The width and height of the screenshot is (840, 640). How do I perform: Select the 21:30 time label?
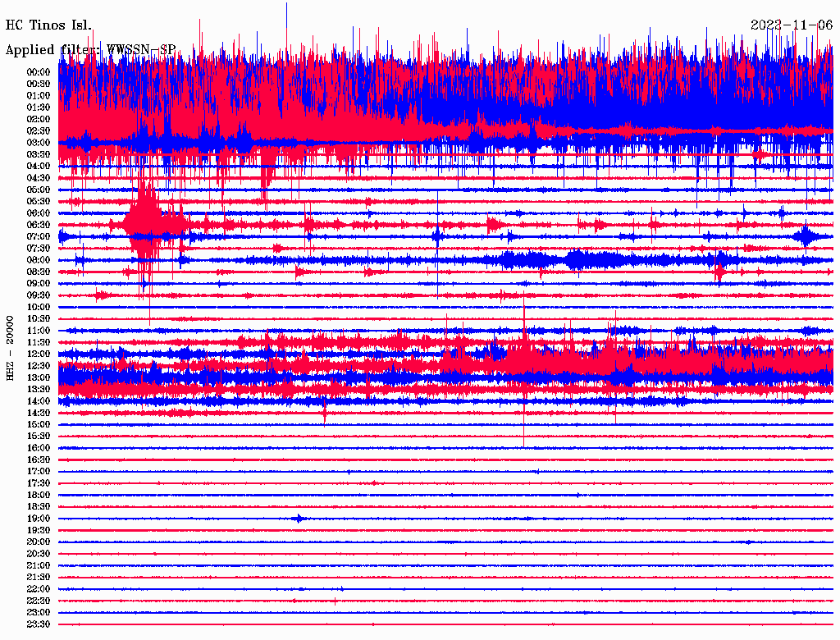pyautogui.click(x=39, y=578)
